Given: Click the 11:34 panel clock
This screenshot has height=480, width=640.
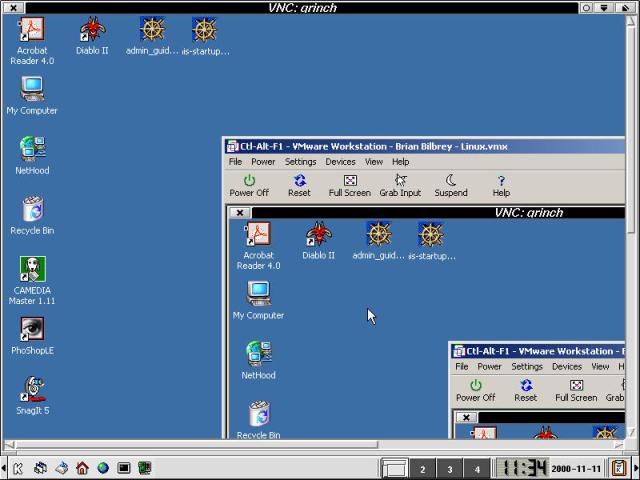Looking at the screenshot, I should (x=524, y=468).
